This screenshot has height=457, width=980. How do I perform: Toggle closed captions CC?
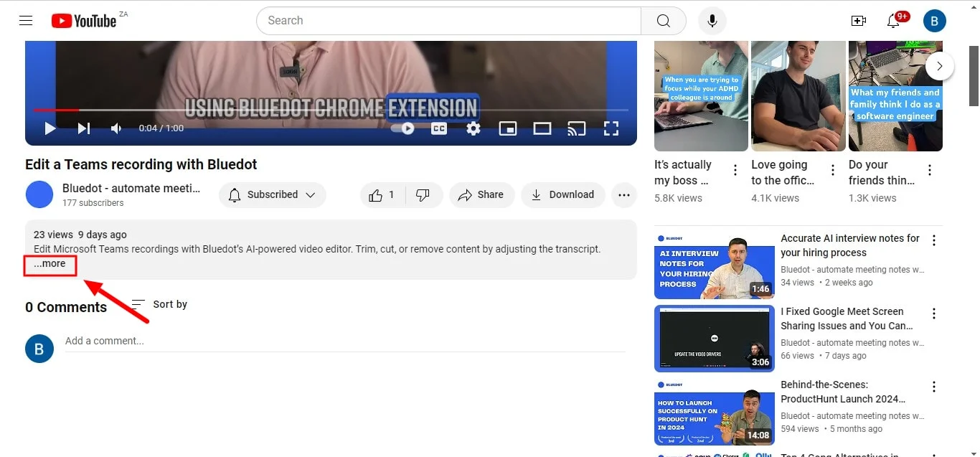point(438,128)
